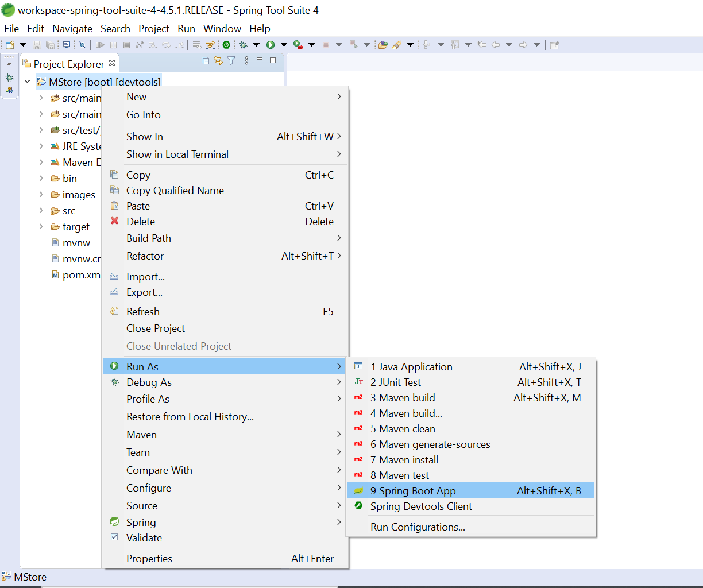Choose Debug As submenu
This screenshot has height=588, width=703.
[x=225, y=382]
